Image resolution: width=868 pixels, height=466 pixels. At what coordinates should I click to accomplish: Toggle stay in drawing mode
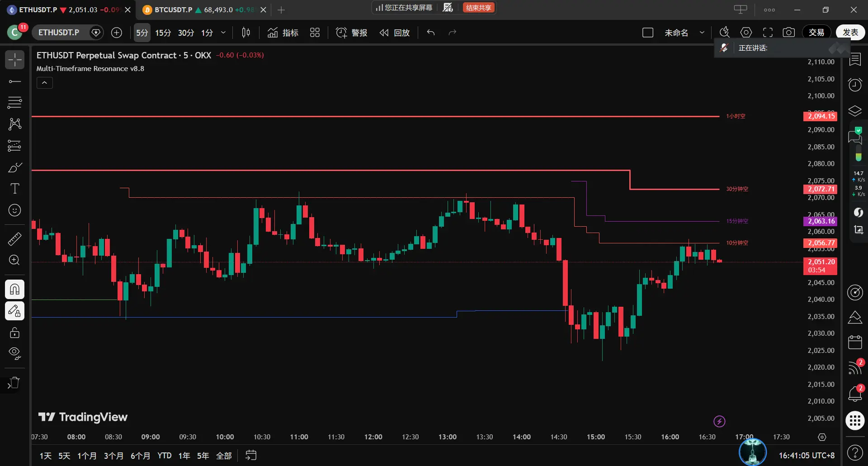tap(14, 311)
